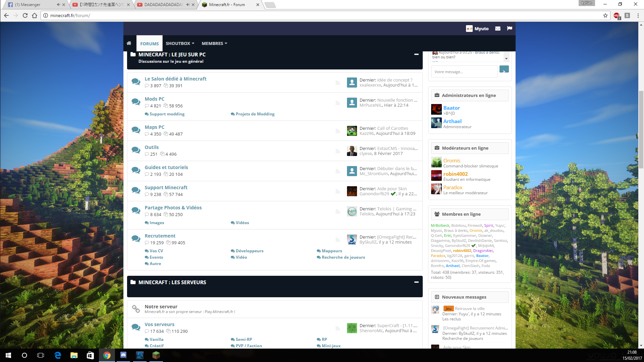Select the Minecraft.fr - Forum browser tab
644x362 pixels.
231,5
